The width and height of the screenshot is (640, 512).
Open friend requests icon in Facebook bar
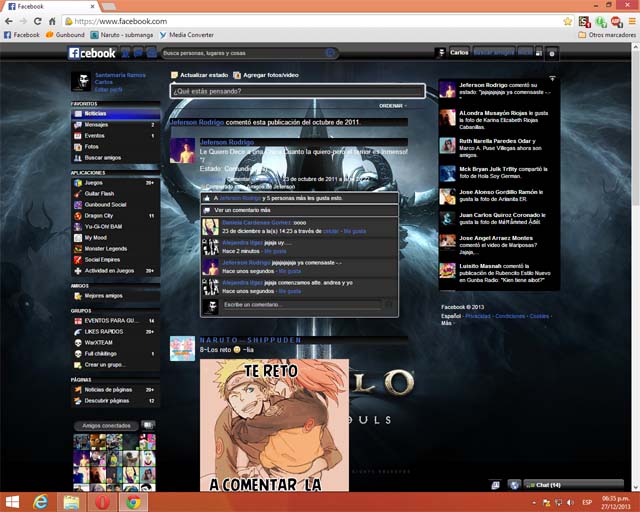pyautogui.click(x=126, y=53)
